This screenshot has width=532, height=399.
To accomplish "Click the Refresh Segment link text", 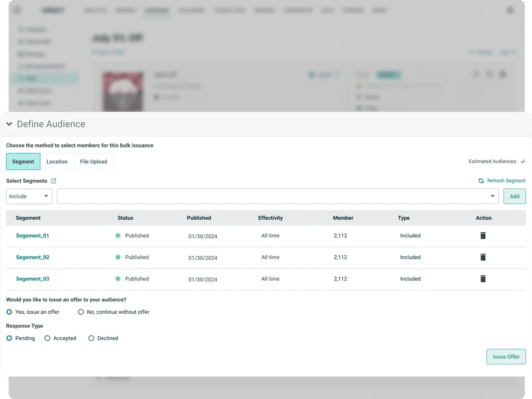I will pos(506,181).
